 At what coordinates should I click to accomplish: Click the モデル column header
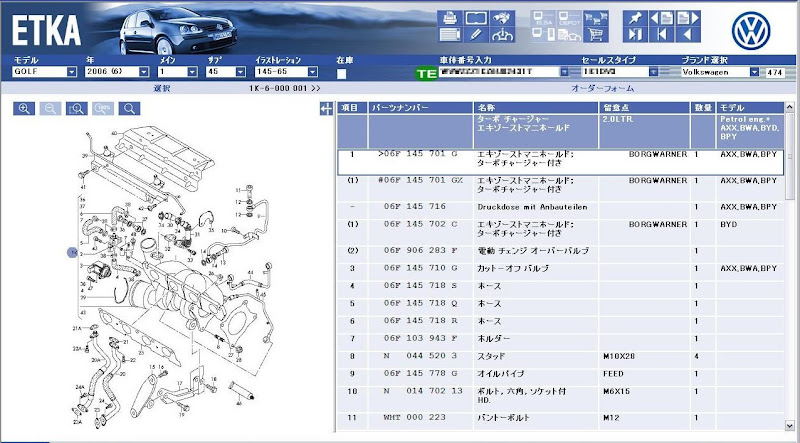[x=750, y=108]
